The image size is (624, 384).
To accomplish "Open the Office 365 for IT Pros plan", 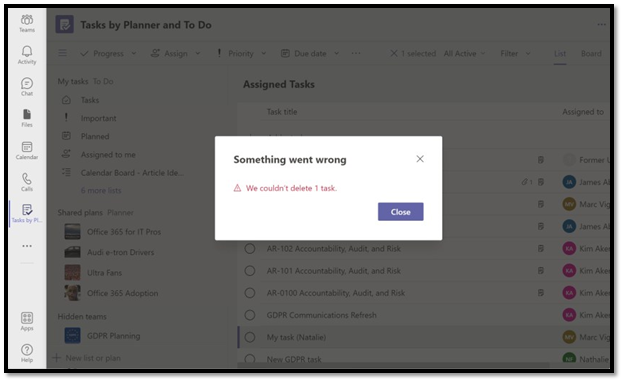I will 124,232.
